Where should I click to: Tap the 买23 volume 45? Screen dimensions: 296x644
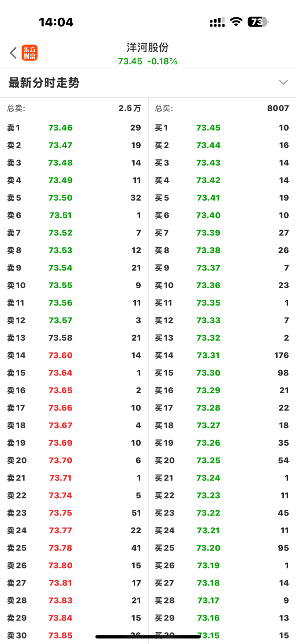pos(283,513)
